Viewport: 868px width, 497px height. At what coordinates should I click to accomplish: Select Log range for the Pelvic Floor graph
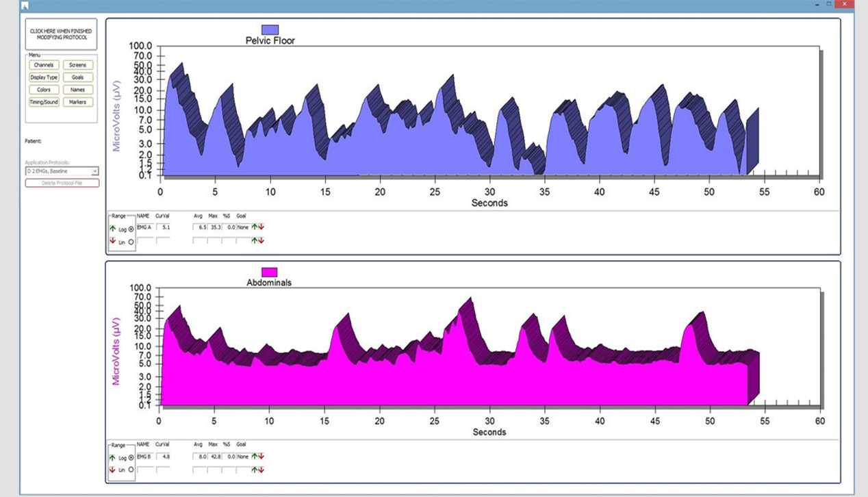[131, 229]
